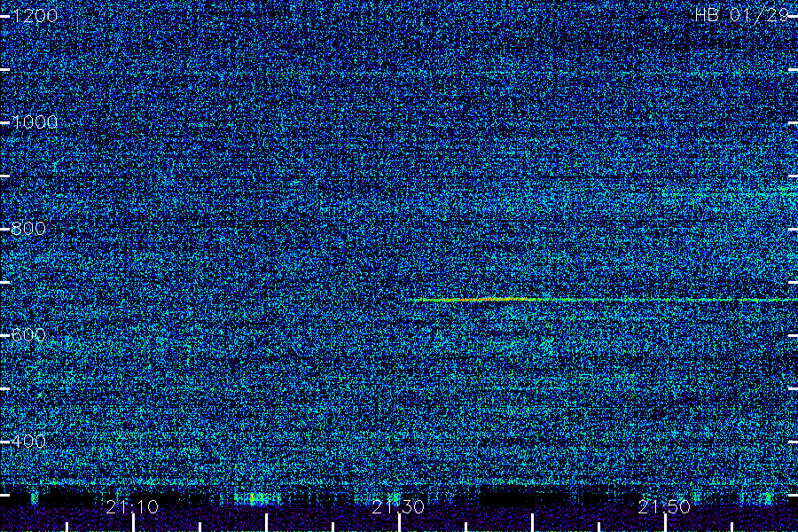Viewport: 798px width, 532px height.
Task: Click the 21:10 time axis label
Action: click(132, 506)
